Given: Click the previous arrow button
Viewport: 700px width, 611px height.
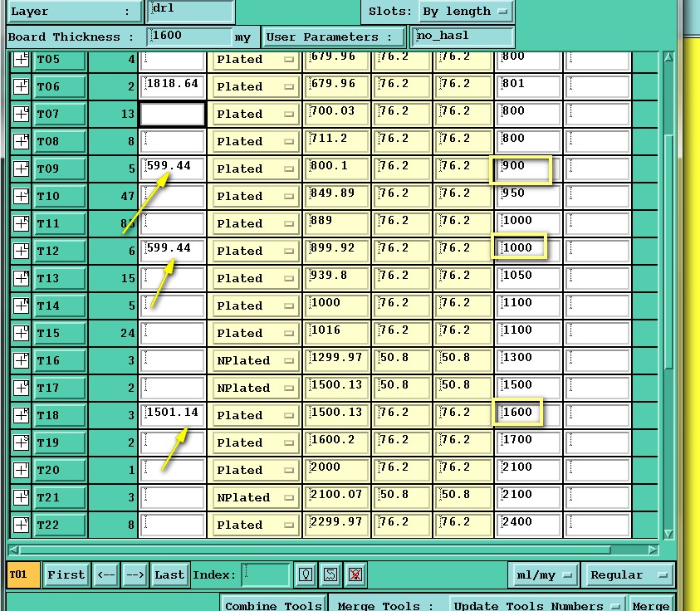Looking at the screenshot, I should click(x=105, y=574).
